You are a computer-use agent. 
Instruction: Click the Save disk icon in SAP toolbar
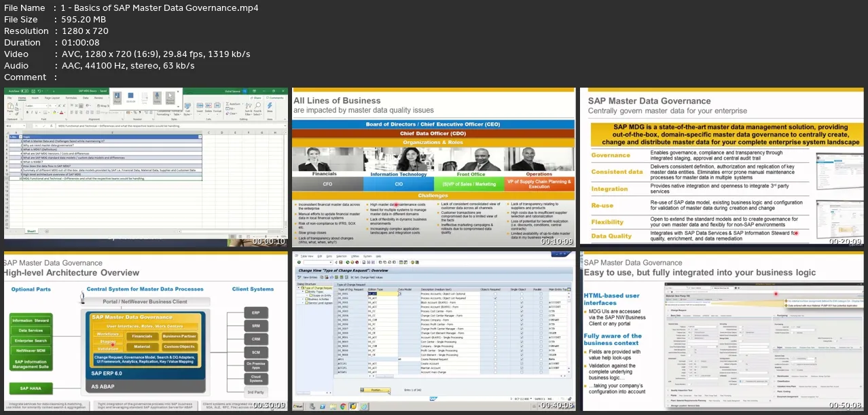tap(341, 262)
